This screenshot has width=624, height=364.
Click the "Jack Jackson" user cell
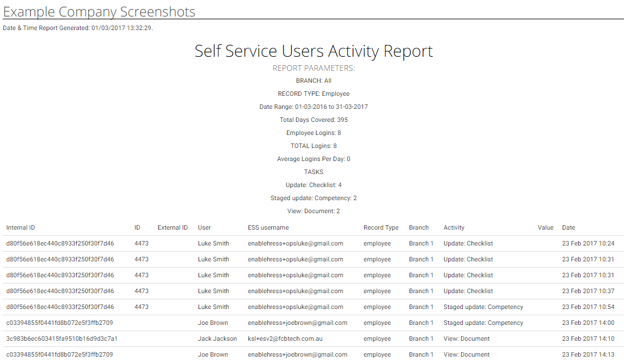217,339
